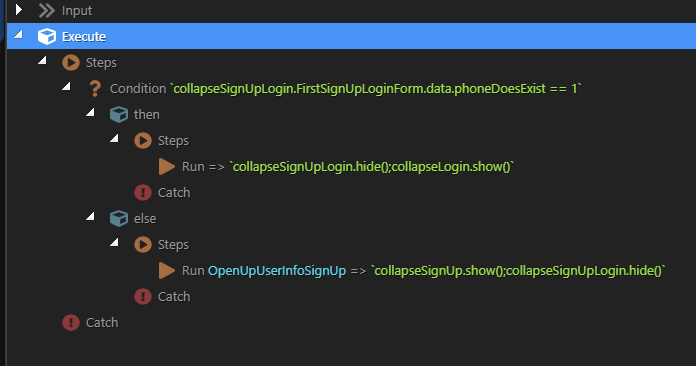Click the collapseSignUpLogin.hide();collapseLogin.show() expression
Viewport: 696px width, 366px height.
[372, 167]
